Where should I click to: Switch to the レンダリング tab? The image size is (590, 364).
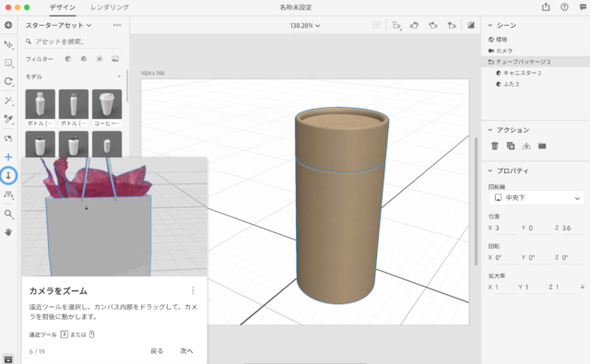tap(110, 7)
